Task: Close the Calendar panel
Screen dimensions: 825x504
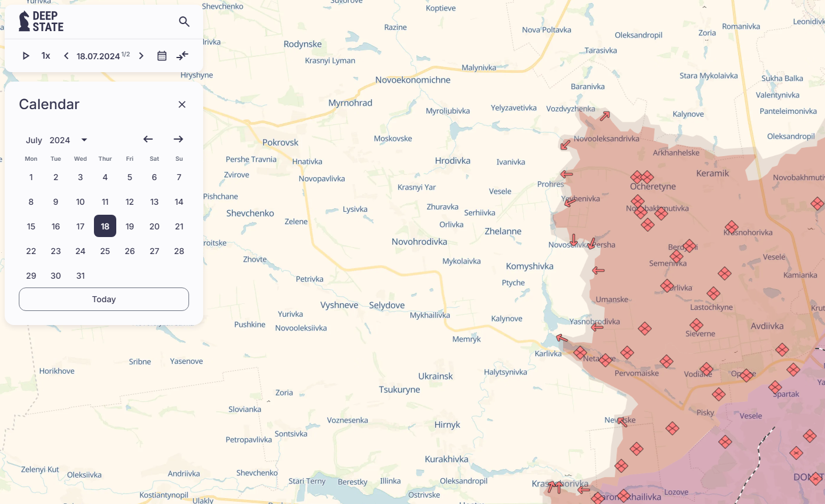Action: point(182,104)
